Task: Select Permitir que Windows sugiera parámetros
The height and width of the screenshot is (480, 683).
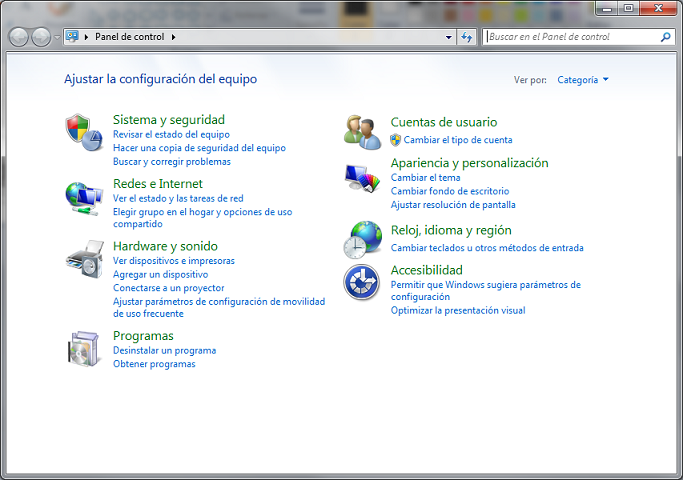Action: (x=486, y=291)
